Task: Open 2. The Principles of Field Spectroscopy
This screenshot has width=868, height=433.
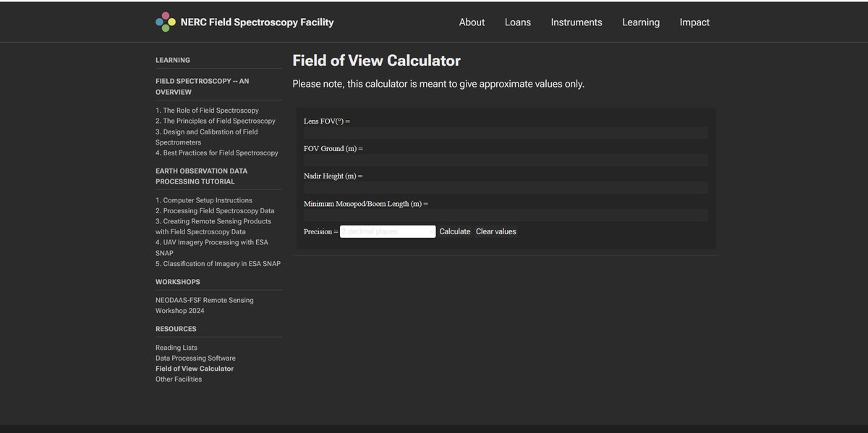Action: [216, 121]
